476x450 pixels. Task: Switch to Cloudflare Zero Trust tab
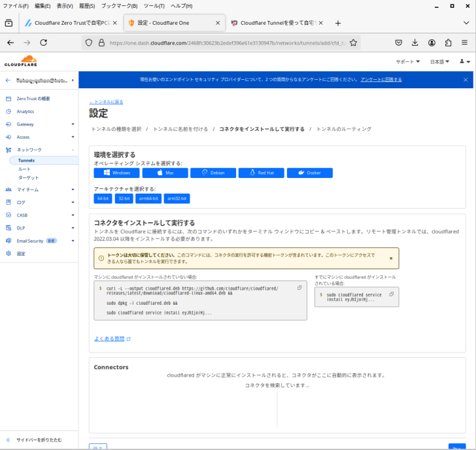point(71,23)
